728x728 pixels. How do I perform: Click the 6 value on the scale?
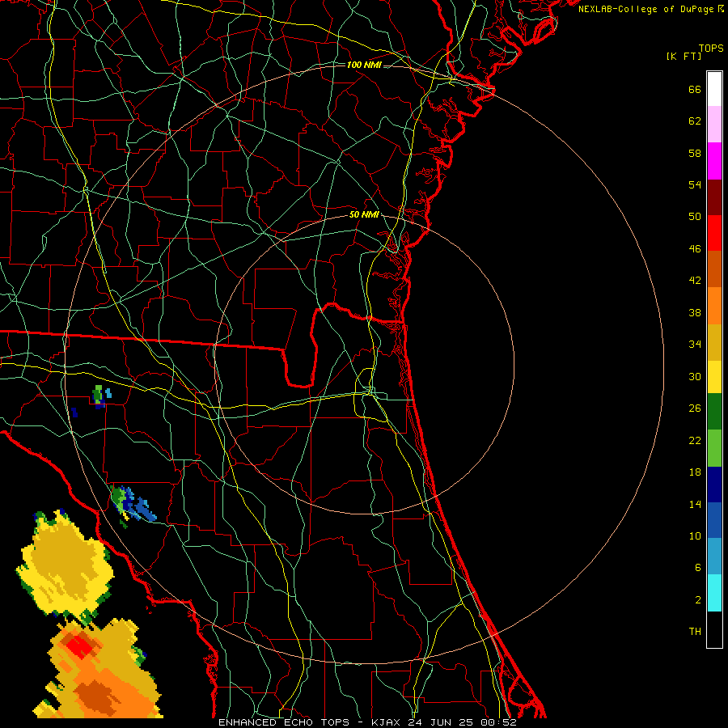click(698, 567)
